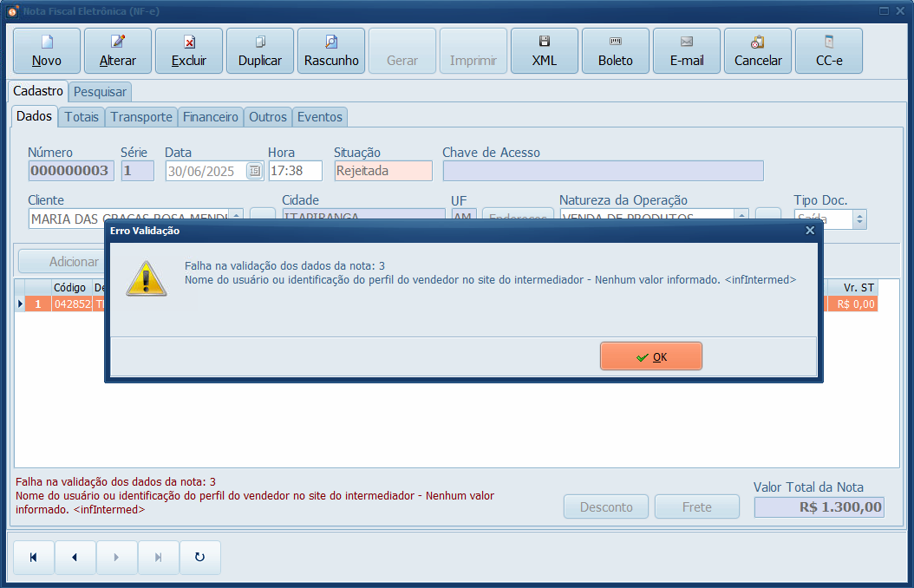The width and height of the screenshot is (914, 588).
Task: Click the Alterar edit button
Action: click(x=118, y=50)
